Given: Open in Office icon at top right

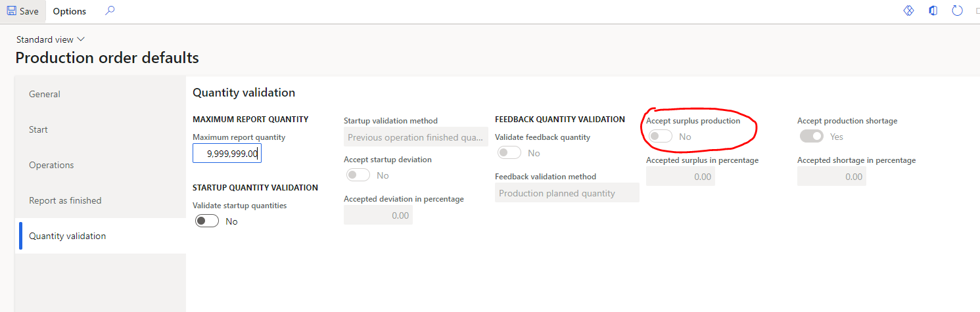Looking at the screenshot, I should (x=933, y=11).
